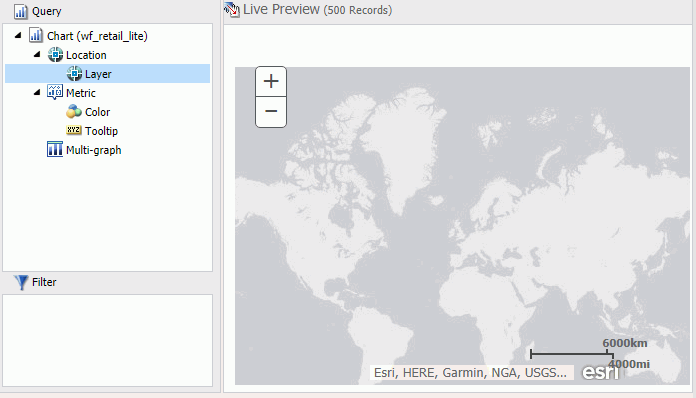
Task: Click the Tooltip xyz icon
Action: [x=74, y=130]
